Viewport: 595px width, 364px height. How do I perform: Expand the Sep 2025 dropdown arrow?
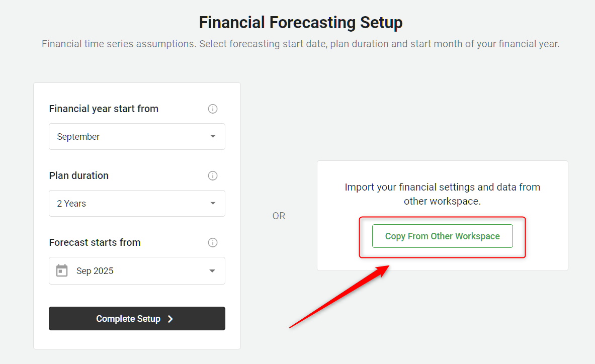click(x=212, y=270)
